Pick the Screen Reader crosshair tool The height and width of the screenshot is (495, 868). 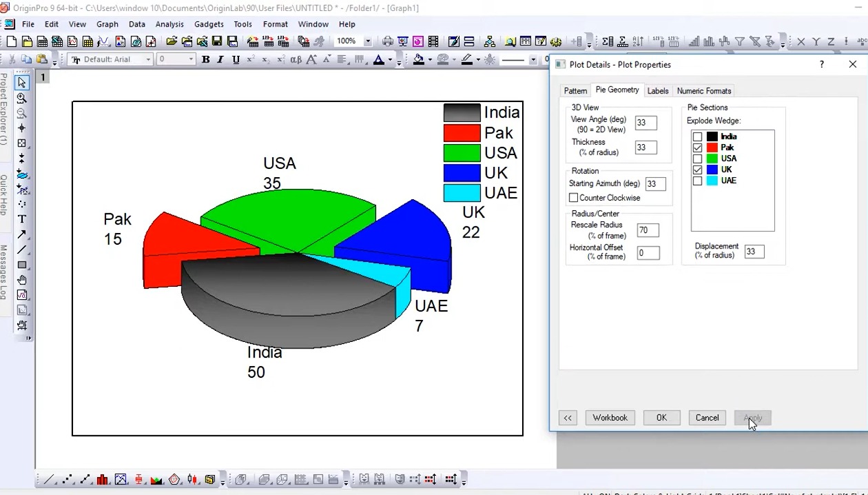tap(22, 128)
